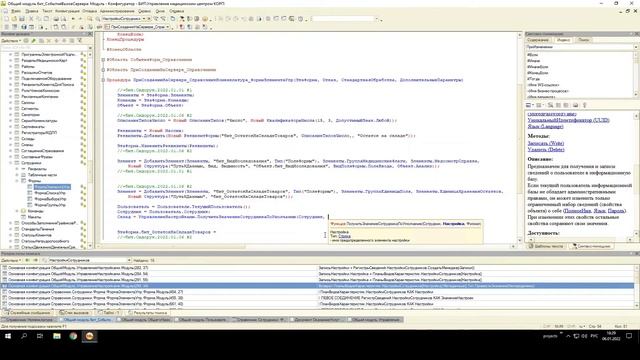Open the Файл menu
This screenshot has height=360, width=640.
16,11
